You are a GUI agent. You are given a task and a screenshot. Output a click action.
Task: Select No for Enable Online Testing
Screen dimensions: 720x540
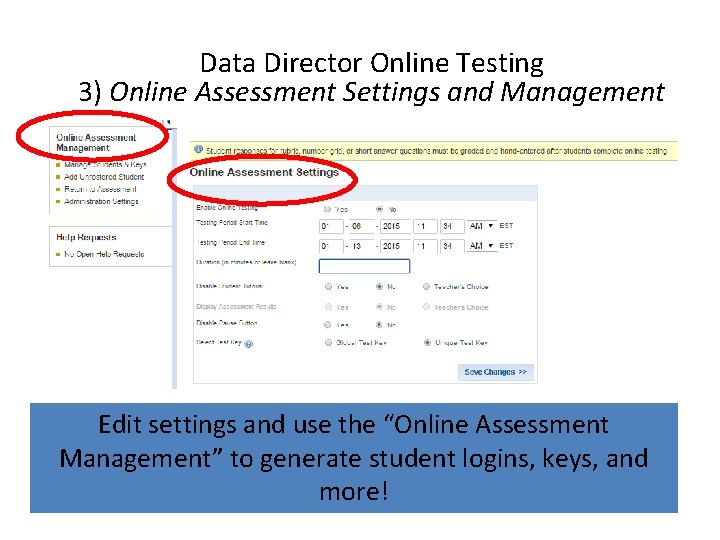point(379,209)
